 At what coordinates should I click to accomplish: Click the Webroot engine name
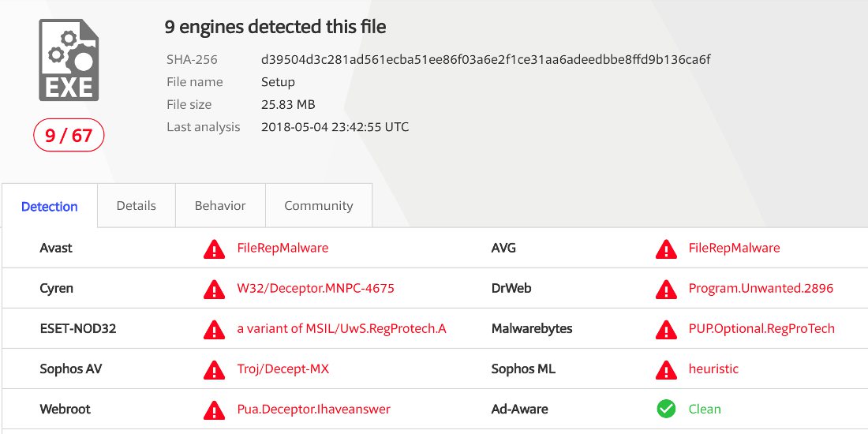coord(65,409)
